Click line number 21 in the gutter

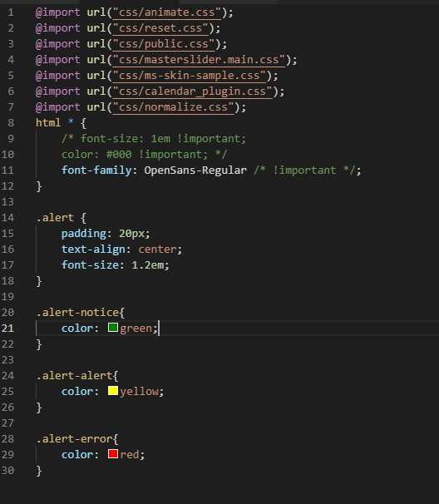(x=7, y=328)
